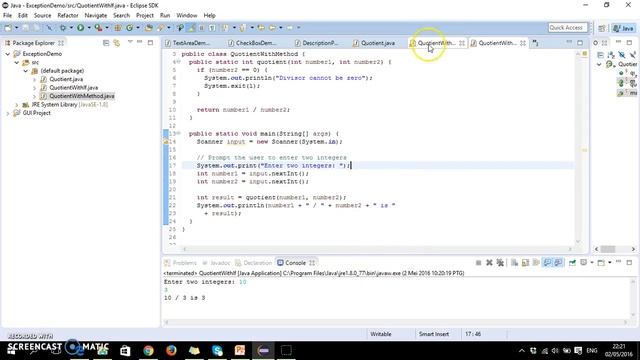Open the Run button dropdown arrow
The height and width of the screenshot is (360, 640).
tap(89, 28)
